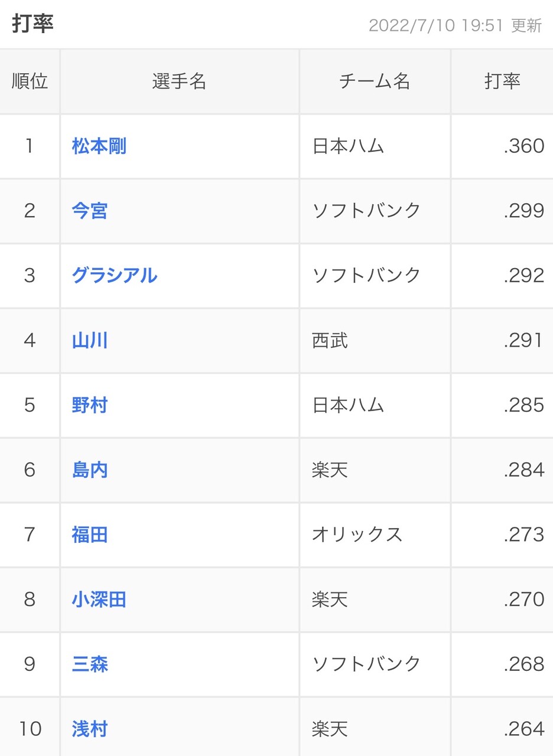
Task: Click the 打率 section title
Action: click(x=32, y=24)
